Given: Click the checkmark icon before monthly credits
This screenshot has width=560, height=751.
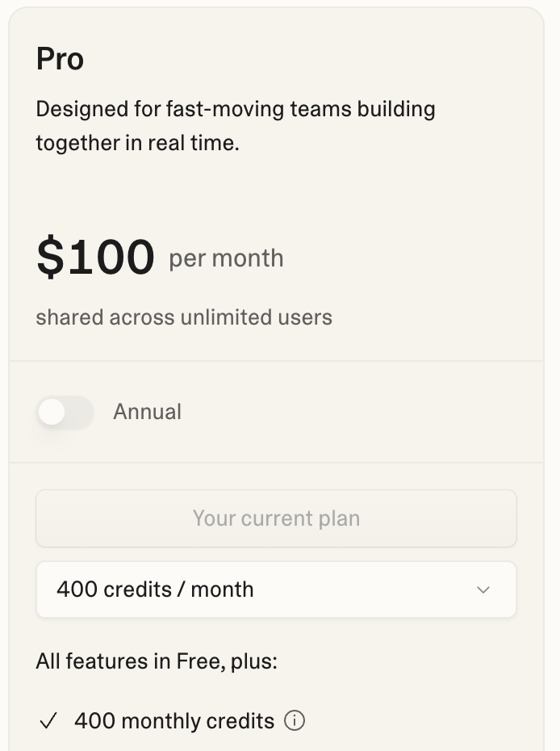Looking at the screenshot, I should tap(48, 721).
